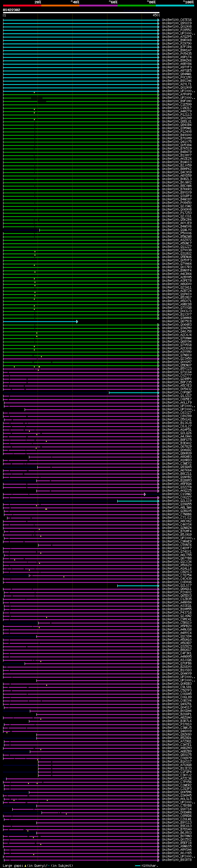Click the purple ~60% identity legend segment
Viewport: 197px width, 868px height.
(99, 6)
